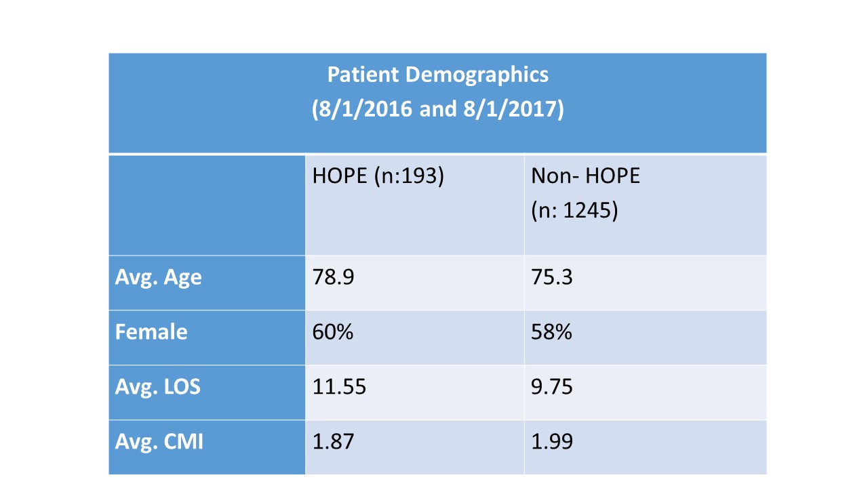Click the 58% female cell

pyautogui.click(x=552, y=332)
